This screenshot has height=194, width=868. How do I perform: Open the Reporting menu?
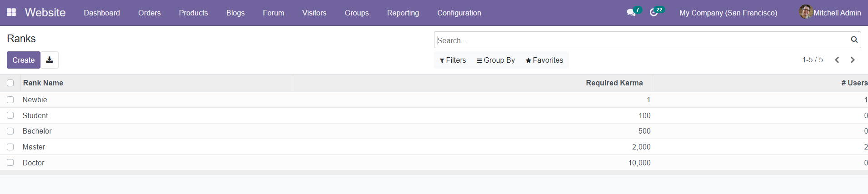[403, 13]
